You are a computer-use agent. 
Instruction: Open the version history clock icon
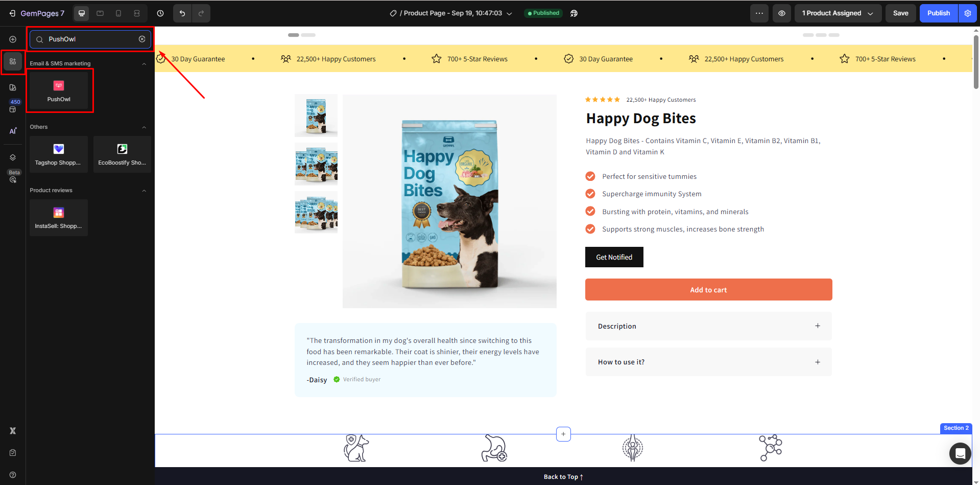coord(160,13)
